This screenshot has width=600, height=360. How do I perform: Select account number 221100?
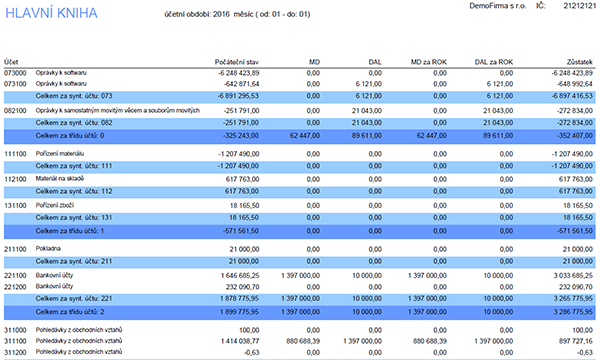(x=15, y=276)
